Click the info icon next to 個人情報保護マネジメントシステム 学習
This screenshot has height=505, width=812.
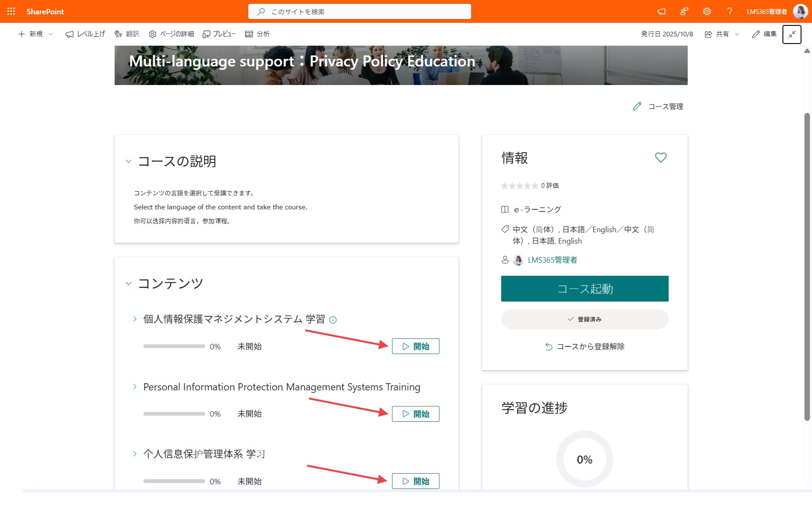tap(333, 320)
